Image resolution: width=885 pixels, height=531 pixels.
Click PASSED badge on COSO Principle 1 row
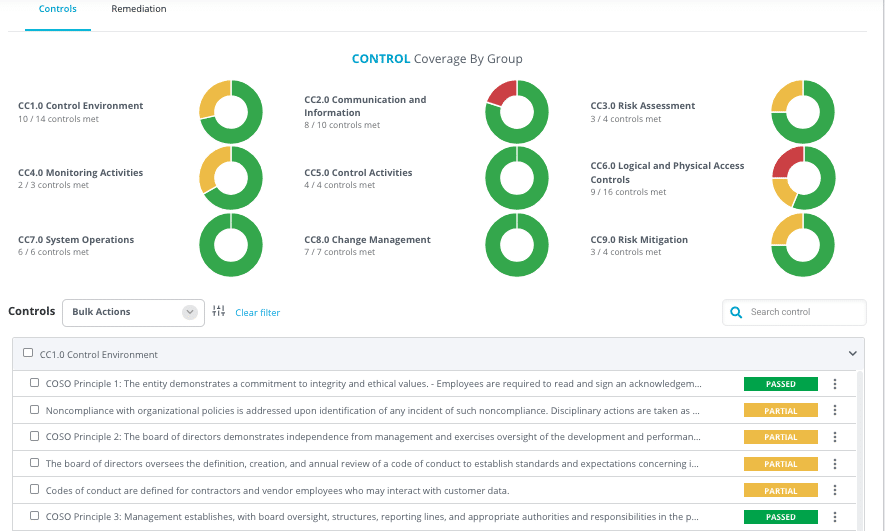pos(781,384)
